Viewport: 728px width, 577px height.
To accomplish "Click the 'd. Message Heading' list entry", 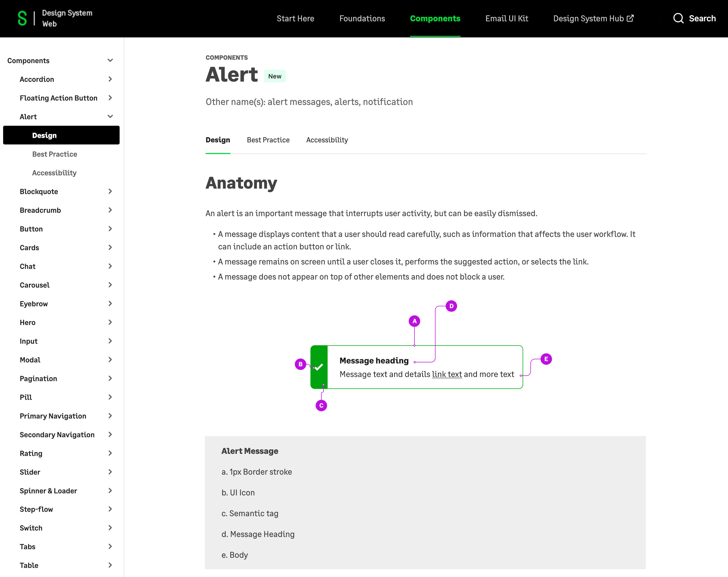I will (x=258, y=534).
